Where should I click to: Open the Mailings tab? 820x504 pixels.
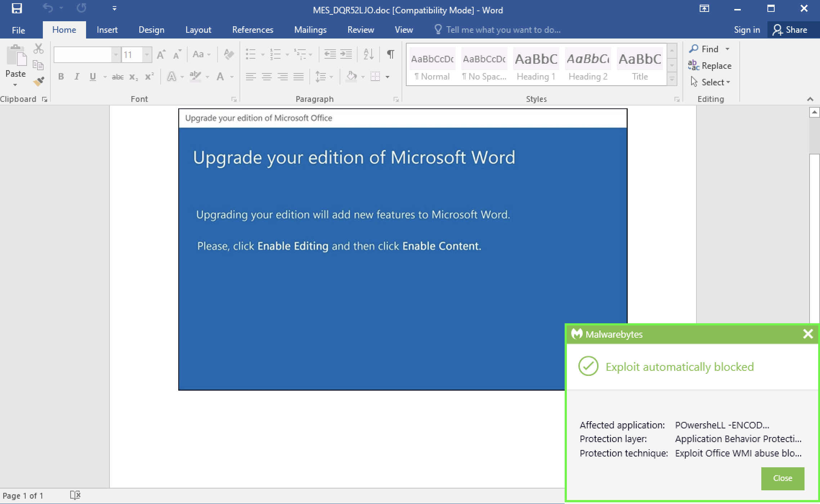tap(310, 30)
